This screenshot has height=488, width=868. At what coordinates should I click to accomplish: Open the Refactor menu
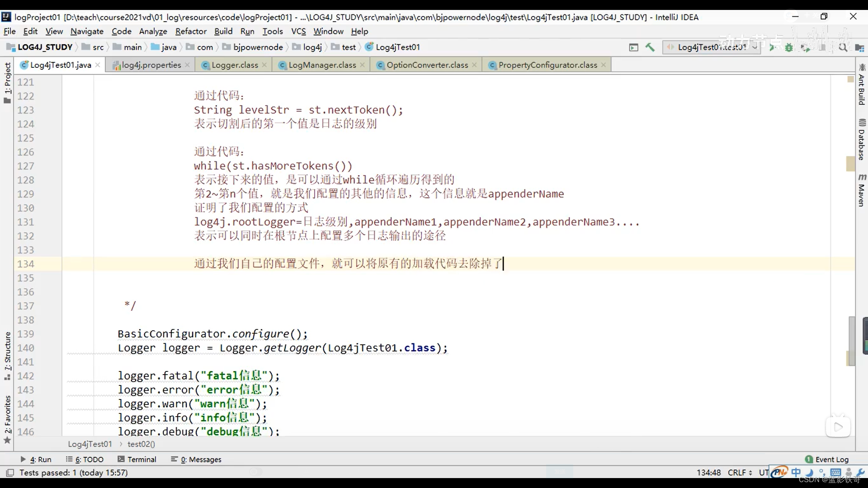click(x=191, y=31)
